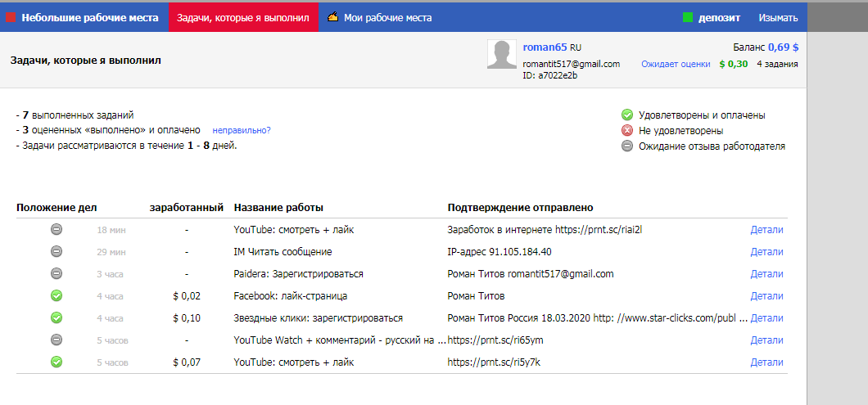Click Название работы column header
Image resolution: width=868 pixels, height=405 pixels.
(278, 208)
